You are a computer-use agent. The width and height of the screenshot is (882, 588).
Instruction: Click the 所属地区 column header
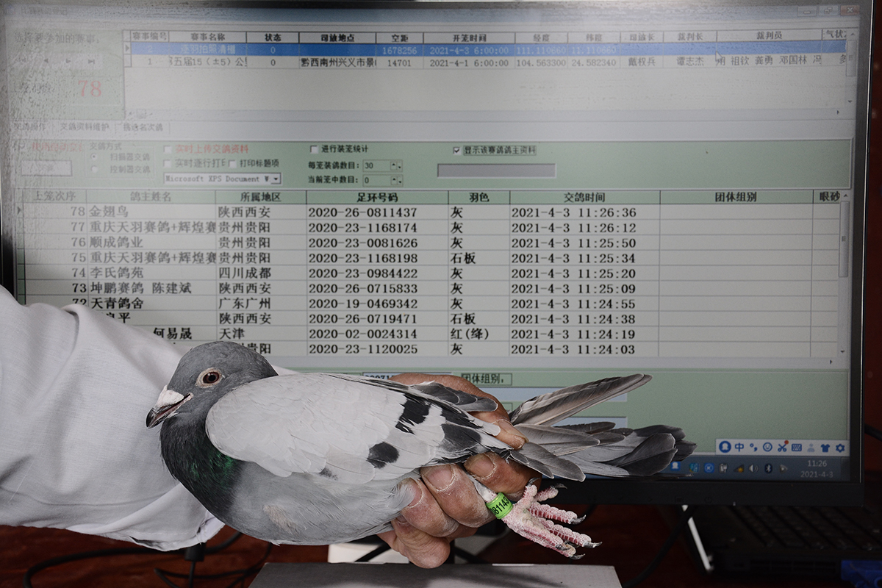click(261, 197)
